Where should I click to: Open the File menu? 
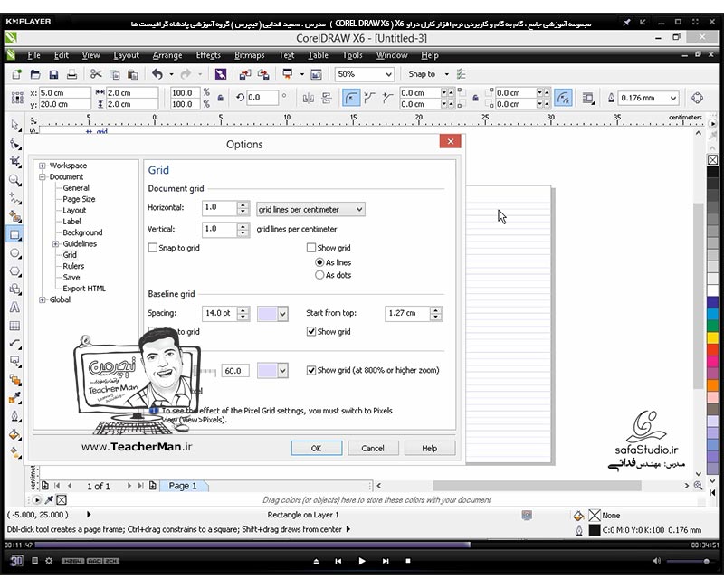tap(33, 55)
